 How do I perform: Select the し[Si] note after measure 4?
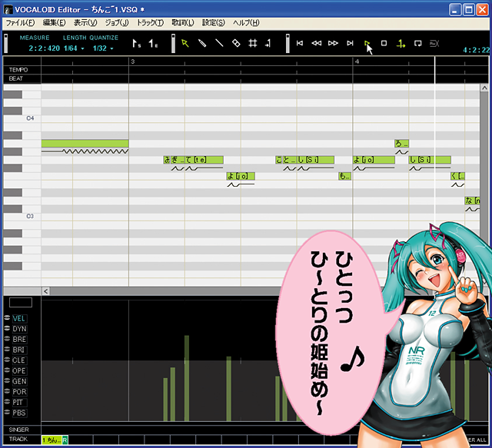tap(430, 160)
